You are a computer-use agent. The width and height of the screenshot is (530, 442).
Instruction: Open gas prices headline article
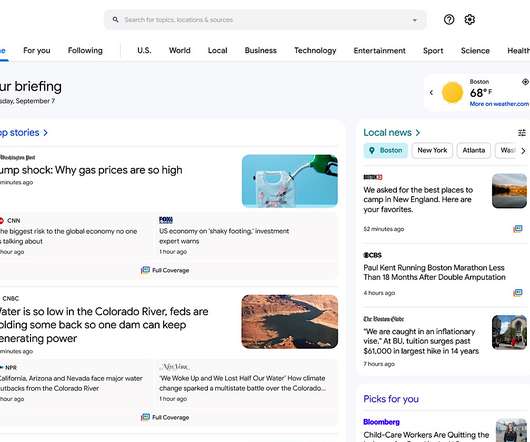[91, 170]
